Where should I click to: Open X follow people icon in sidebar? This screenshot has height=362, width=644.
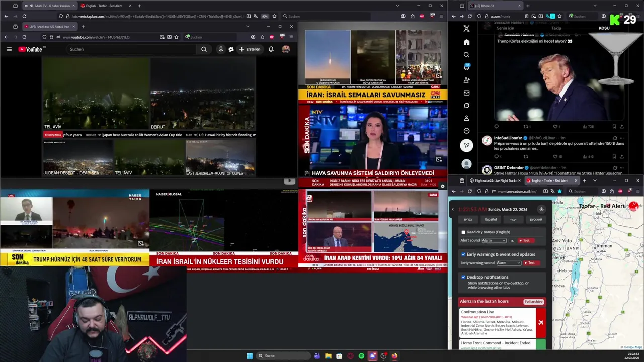click(466, 80)
